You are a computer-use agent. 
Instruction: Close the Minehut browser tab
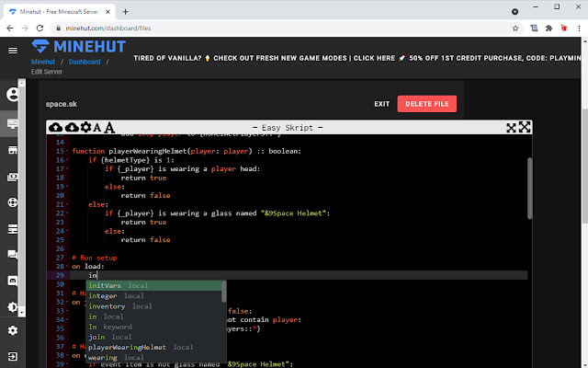pyautogui.click(x=107, y=12)
